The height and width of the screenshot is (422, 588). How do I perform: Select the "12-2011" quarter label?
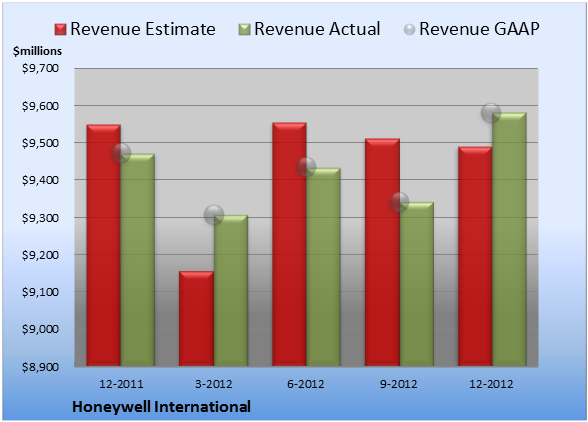121,384
